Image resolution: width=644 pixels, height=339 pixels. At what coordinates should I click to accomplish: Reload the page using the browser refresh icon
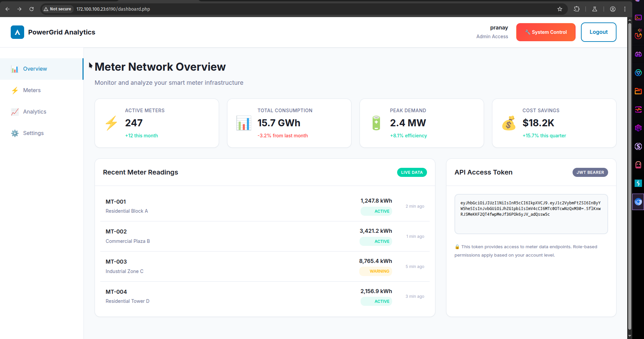click(32, 9)
